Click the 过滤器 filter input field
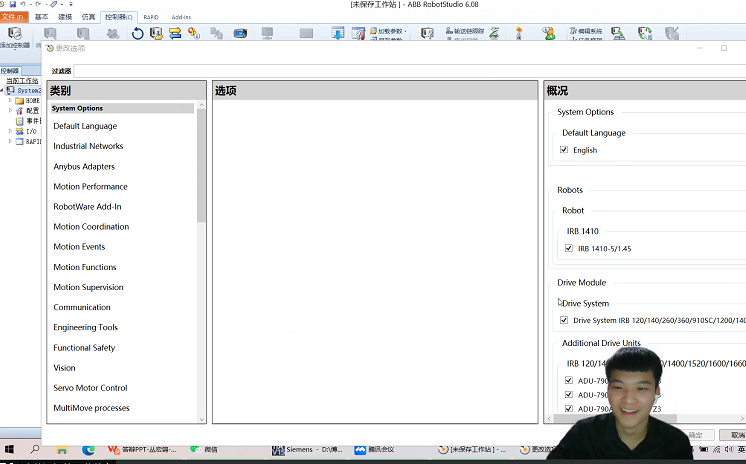The height and width of the screenshot is (464, 746). pyautogui.click(x=410, y=71)
